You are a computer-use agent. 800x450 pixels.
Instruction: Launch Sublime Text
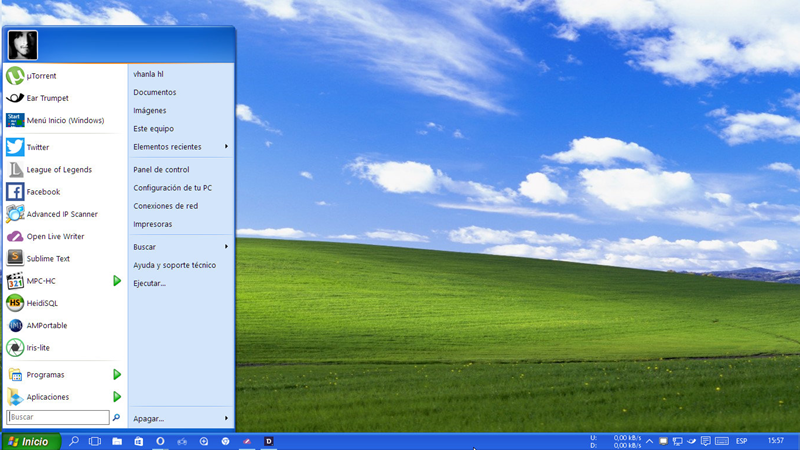65,259
